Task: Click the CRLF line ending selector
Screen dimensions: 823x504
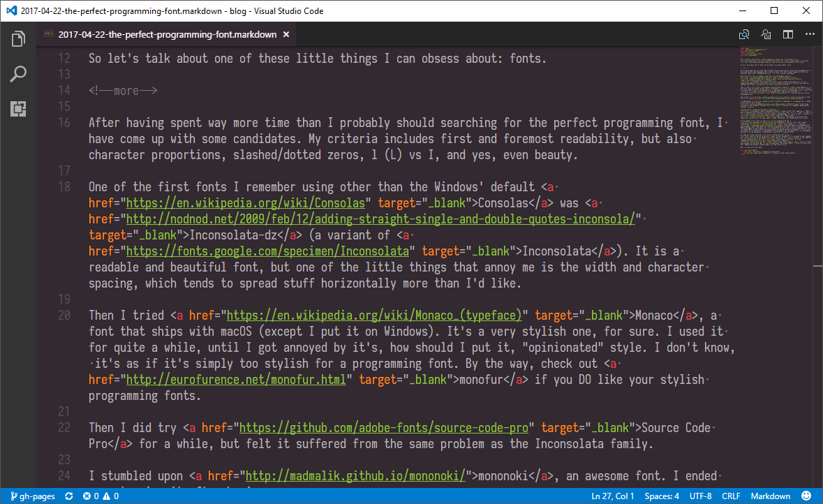Action: pyautogui.click(x=731, y=496)
